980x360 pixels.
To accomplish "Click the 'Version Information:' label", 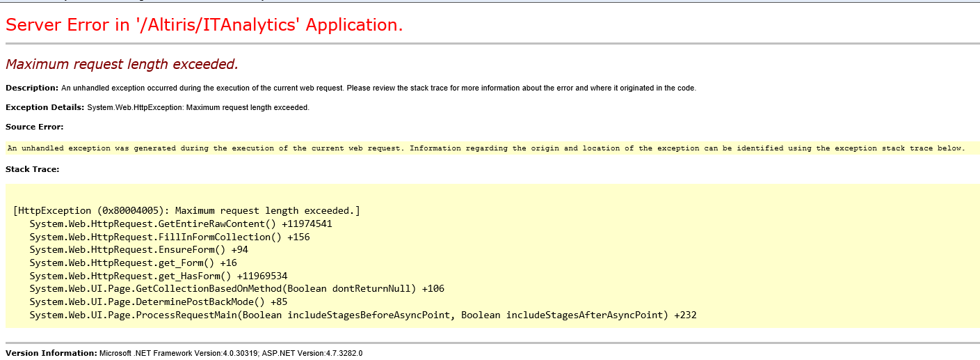I will click(51, 353).
